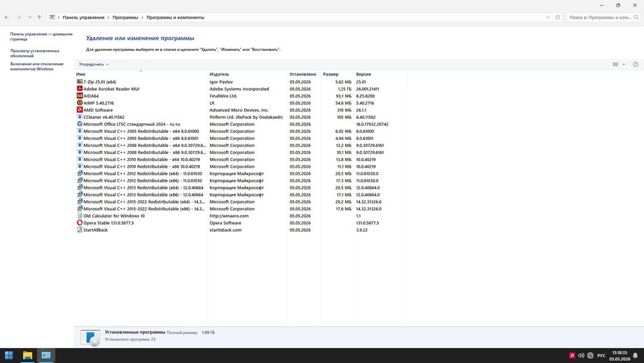Sort by the Установлено column header
644x363 pixels.
point(303,74)
